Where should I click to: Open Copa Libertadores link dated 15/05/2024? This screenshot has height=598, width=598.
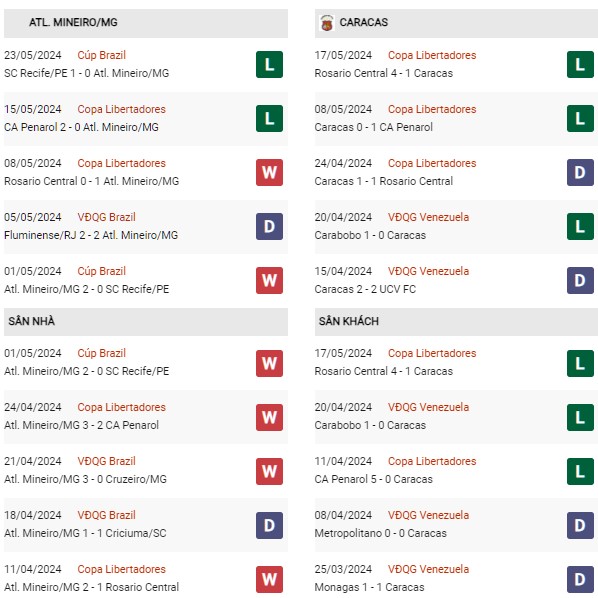[121, 109]
